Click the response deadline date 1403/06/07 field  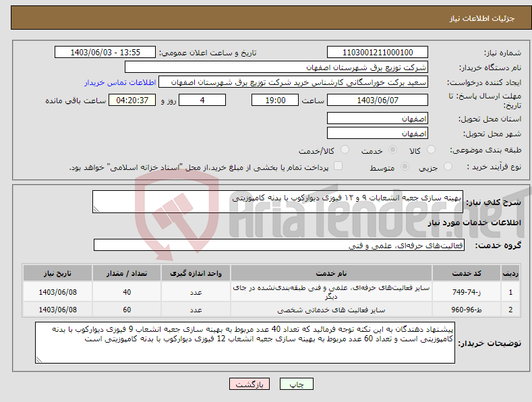tap(378, 100)
